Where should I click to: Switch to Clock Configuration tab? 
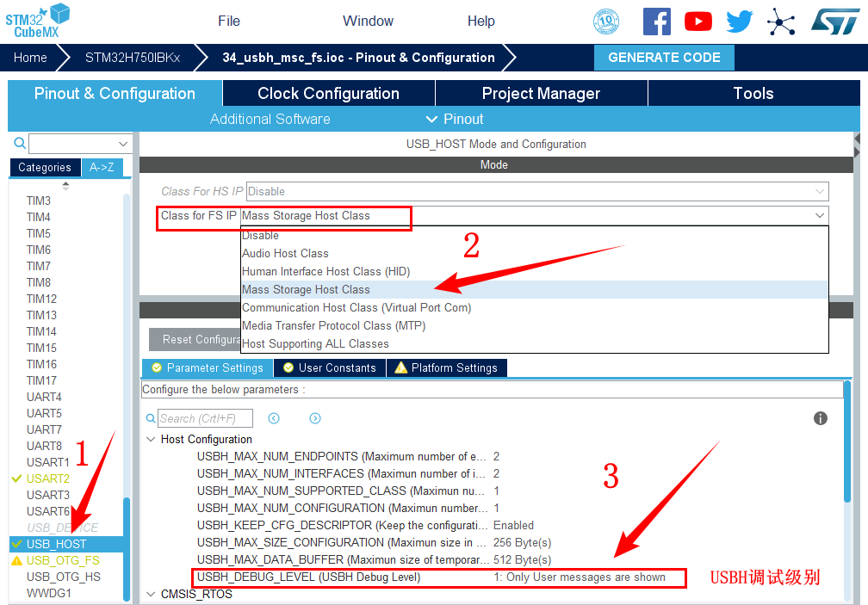coord(328,94)
